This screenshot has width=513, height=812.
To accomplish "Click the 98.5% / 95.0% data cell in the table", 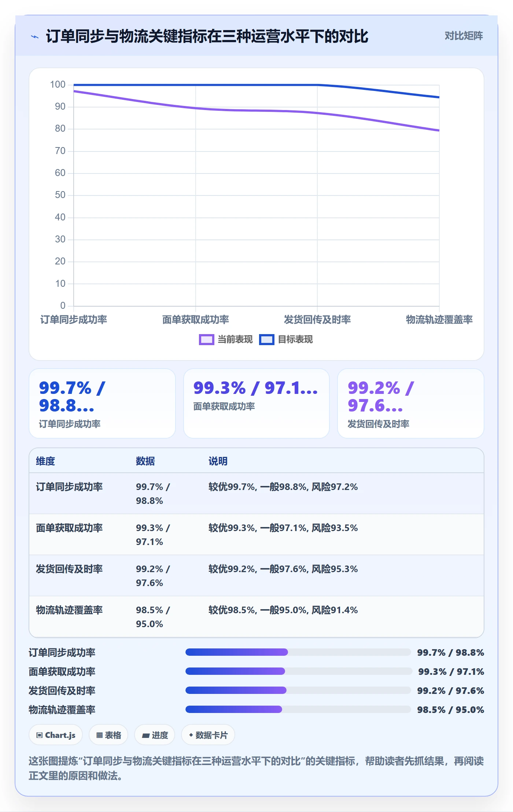I will point(153,617).
